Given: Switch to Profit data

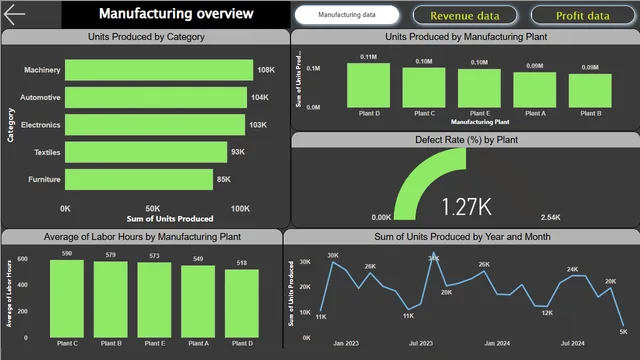Looking at the screenshot, I should point(582,16).
